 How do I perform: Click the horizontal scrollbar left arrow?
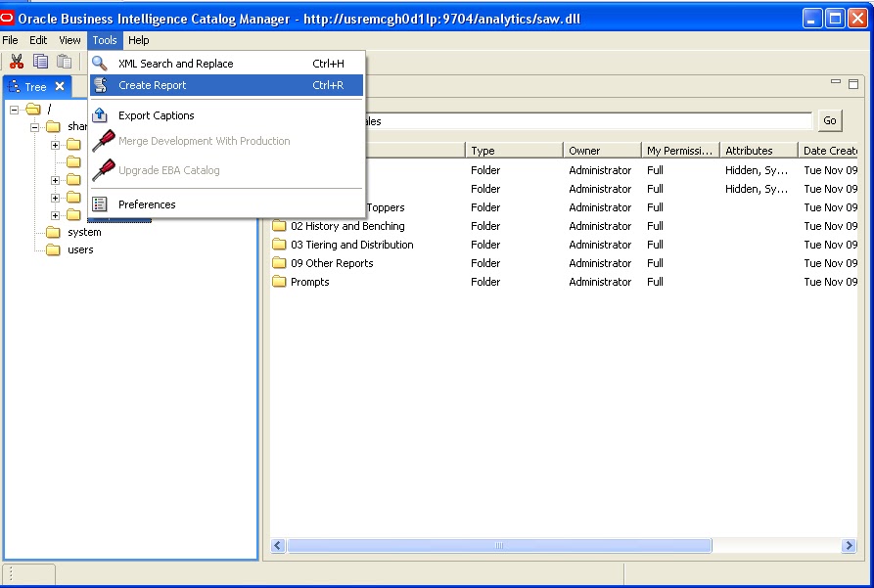pyautogui.click(x=278, y=546)
